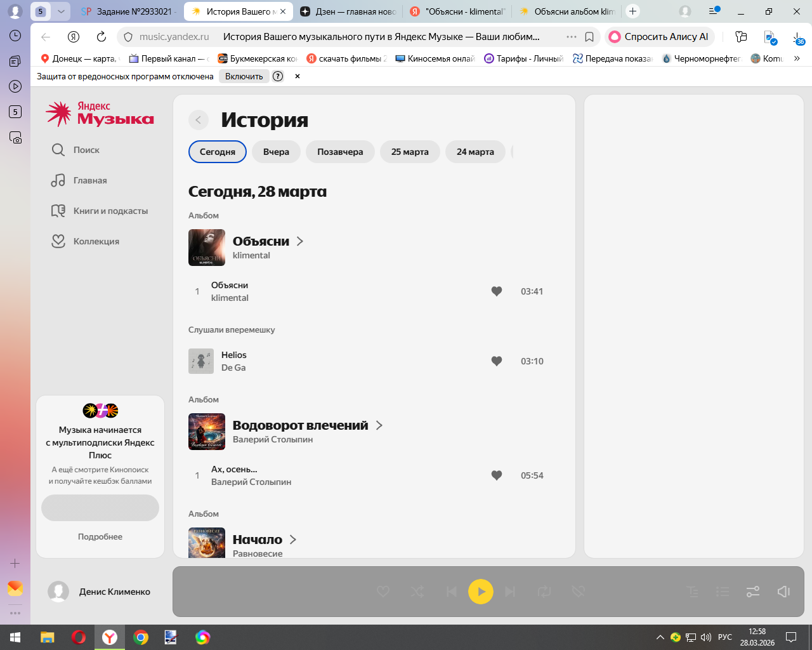
Task: Skip to the previous track
Action: coord(451,592)
